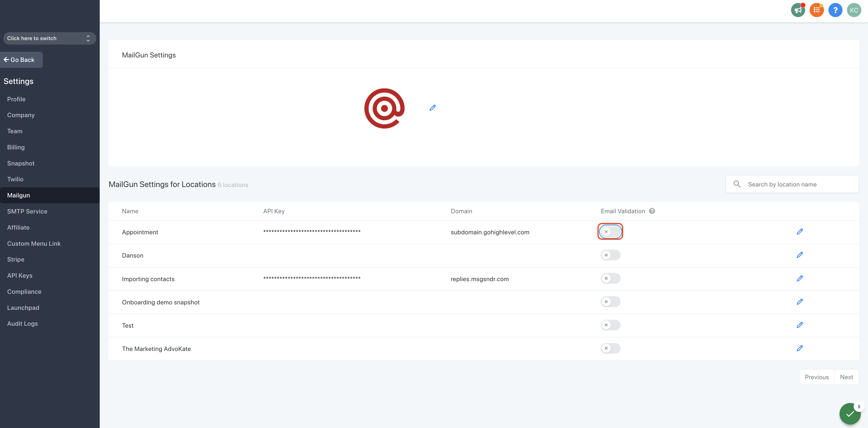Open Profile settings
The height and width of the screenshot is (428, 868).
coord(16,99)
